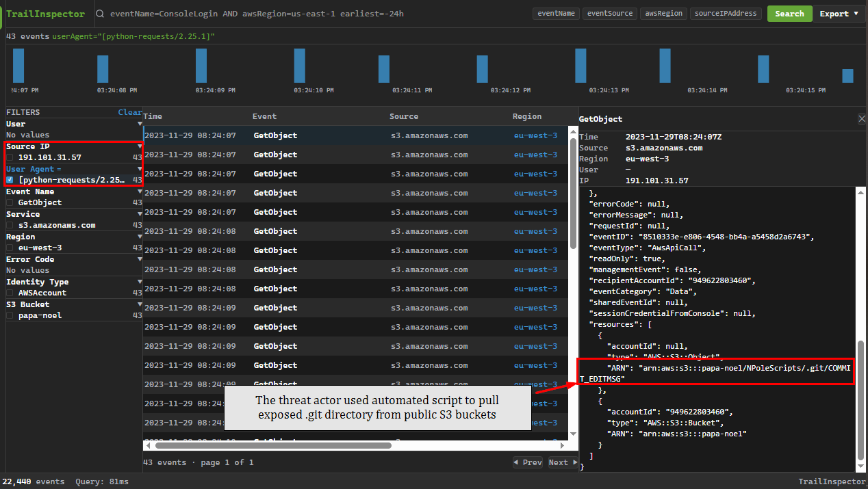Run the query with the Search button
This screenshot has height=489, width=868.
pyautogui.click(x=789, y=14)
